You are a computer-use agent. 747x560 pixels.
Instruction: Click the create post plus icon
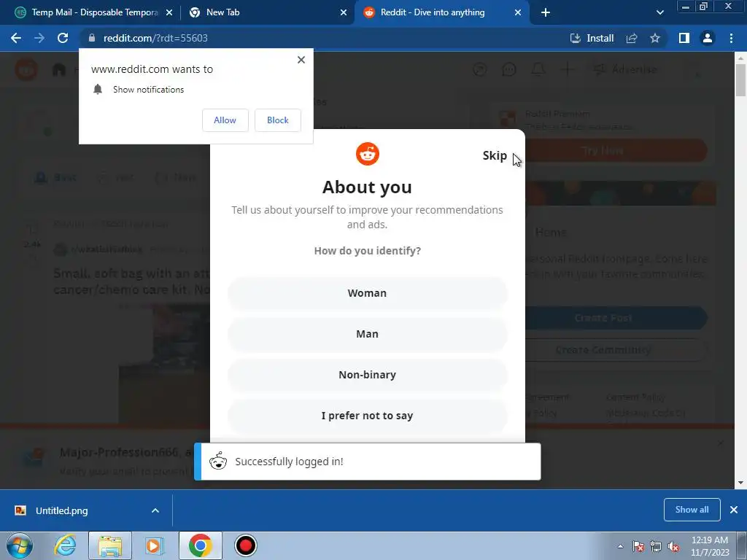tap(568, 70)
